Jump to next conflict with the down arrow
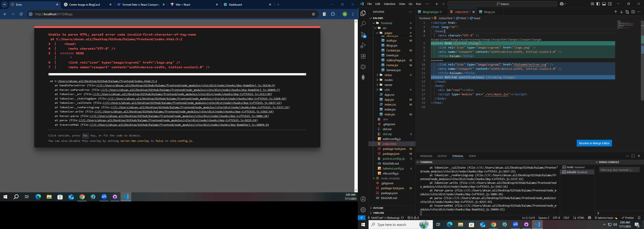 (x=621, y=12)
